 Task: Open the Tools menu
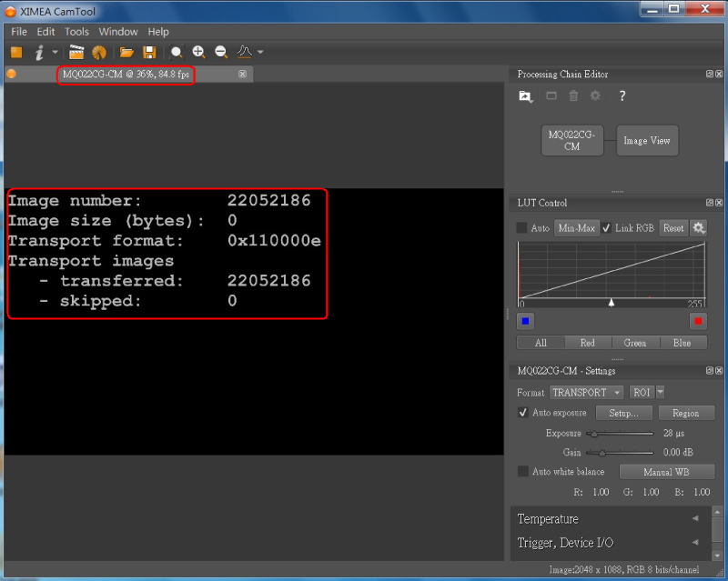(76, 32)
